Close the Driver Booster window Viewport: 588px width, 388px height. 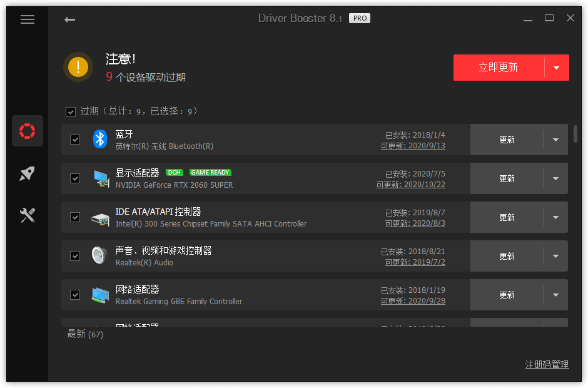point(570,18)
